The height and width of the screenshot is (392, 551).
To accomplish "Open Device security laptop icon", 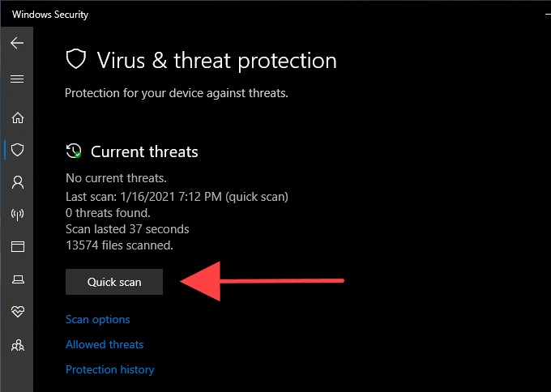I will 17,279.
